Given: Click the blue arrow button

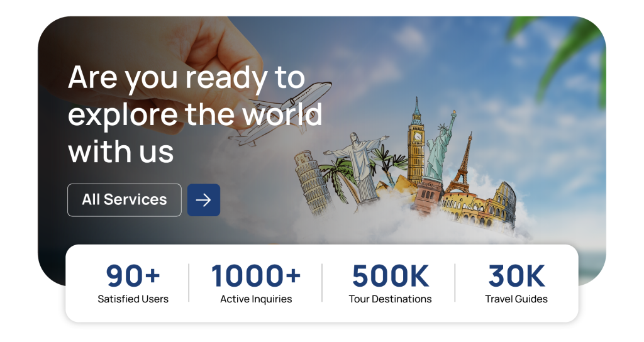Looking at the screenshot, I should 204,200.
